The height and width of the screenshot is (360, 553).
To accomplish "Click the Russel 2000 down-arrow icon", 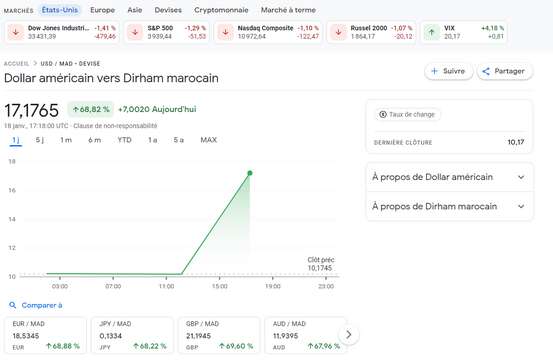I will click(338, 32).
